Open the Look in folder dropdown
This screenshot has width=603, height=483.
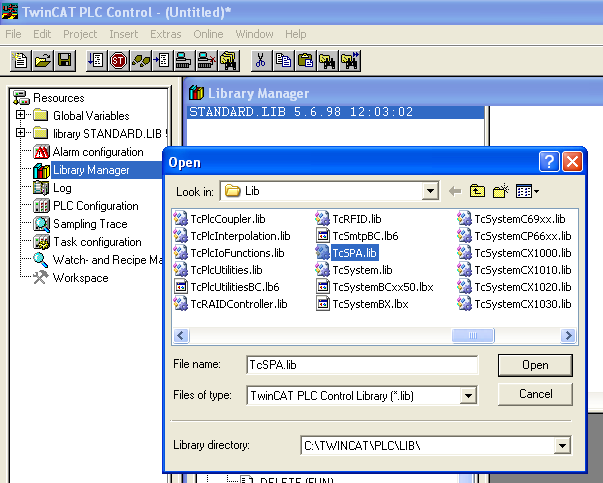[430, 191]
